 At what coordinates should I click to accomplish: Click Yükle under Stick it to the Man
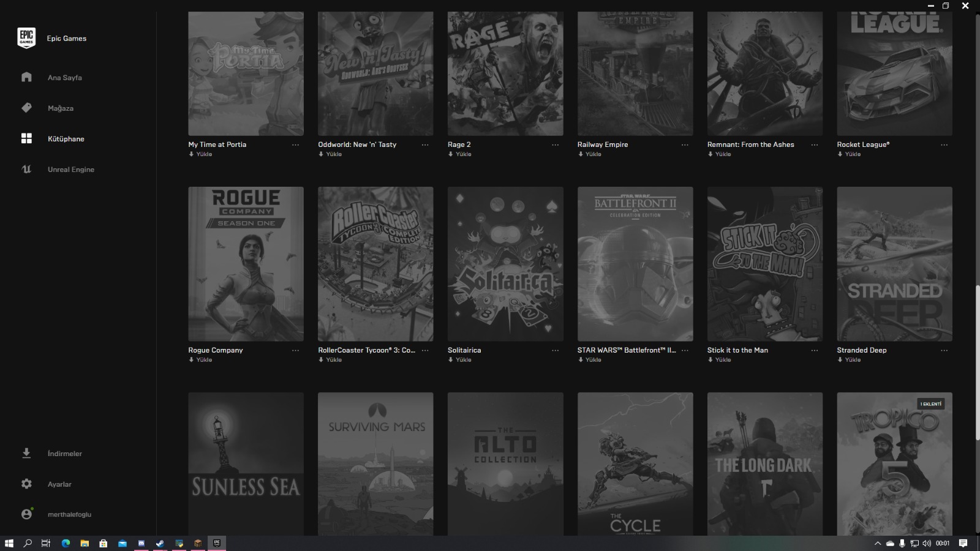(723, 360)
